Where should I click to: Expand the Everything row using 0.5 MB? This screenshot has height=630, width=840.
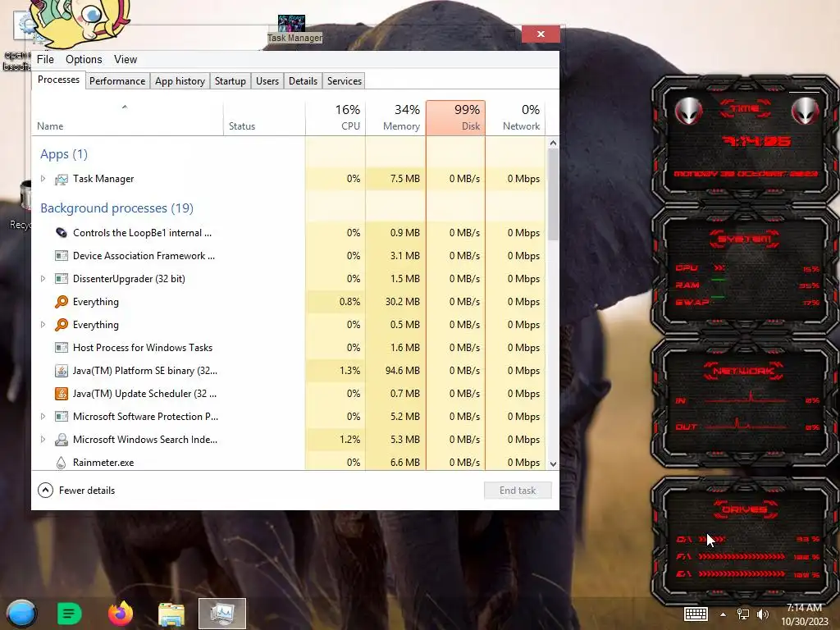[43, 325]
